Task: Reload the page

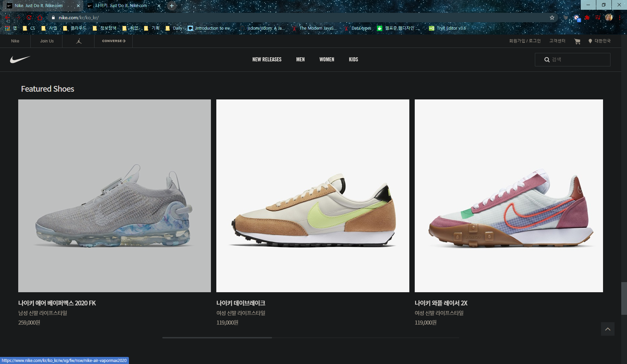Action: [29, 18]
